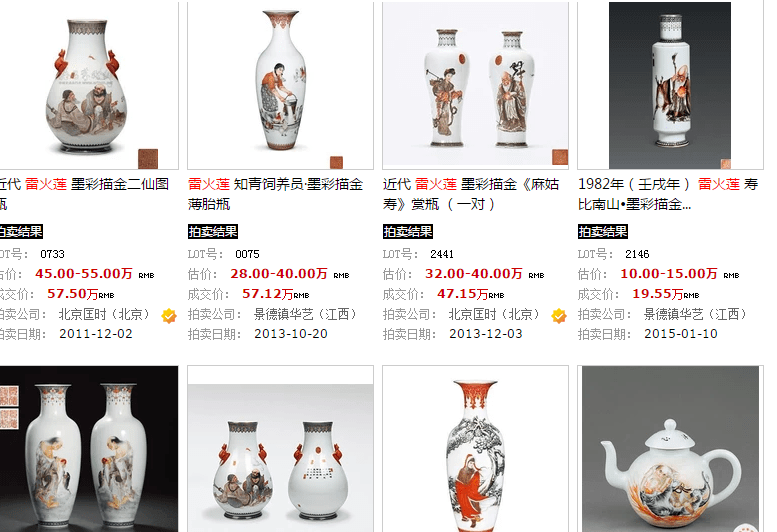Open the 近代 雷火莲 墨彩描金二仙图瓶 title link
Viewport: 777px width, 532px height.
point(84,194)
